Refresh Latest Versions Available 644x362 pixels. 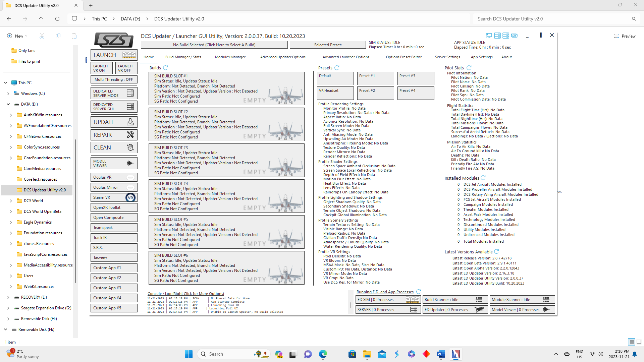[x=496, y=251]
